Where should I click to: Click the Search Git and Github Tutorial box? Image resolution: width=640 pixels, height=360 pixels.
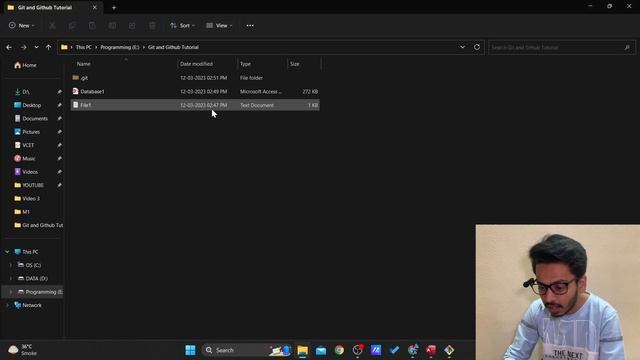(562, 47)
